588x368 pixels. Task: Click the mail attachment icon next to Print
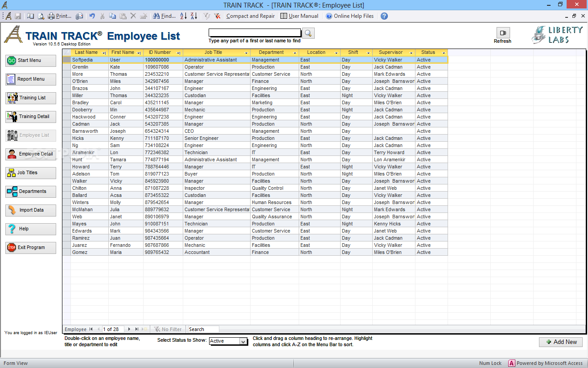pyautogui.click(x=79, y=16)
